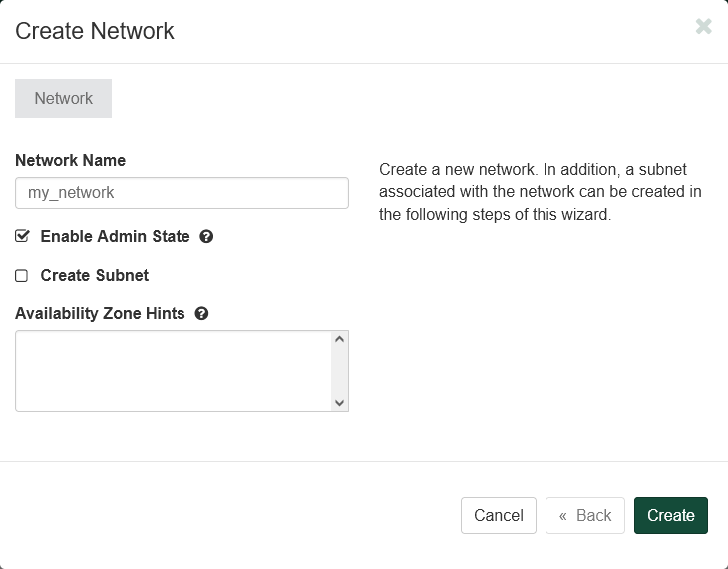Select the Network step tab
Screen dimensions: 728x569
tap(63, 98)
